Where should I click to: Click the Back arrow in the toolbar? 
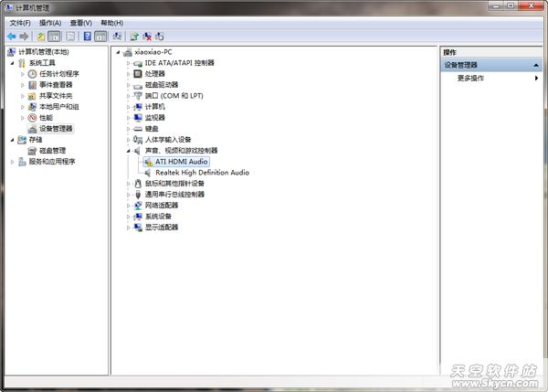(11, 37)
